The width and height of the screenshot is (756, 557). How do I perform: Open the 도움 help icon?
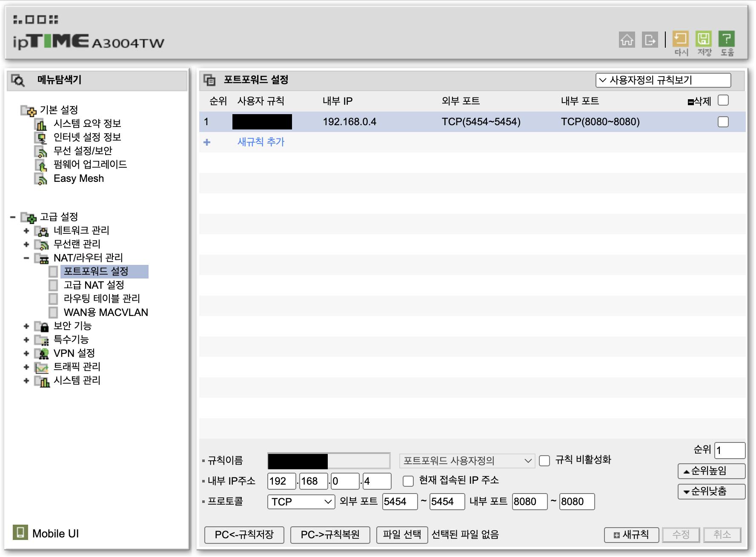pyautogui.click(x=727, y=39)
